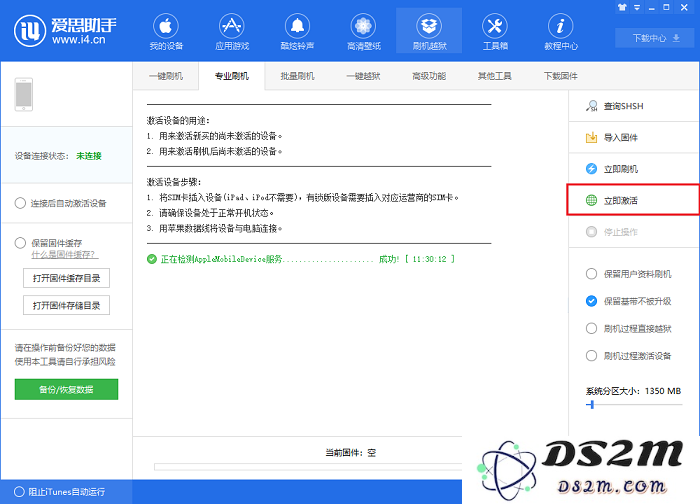This screenshot has width=700, height=504.
Task: Open 高清壁纸 flower icon
Action: 363,26
